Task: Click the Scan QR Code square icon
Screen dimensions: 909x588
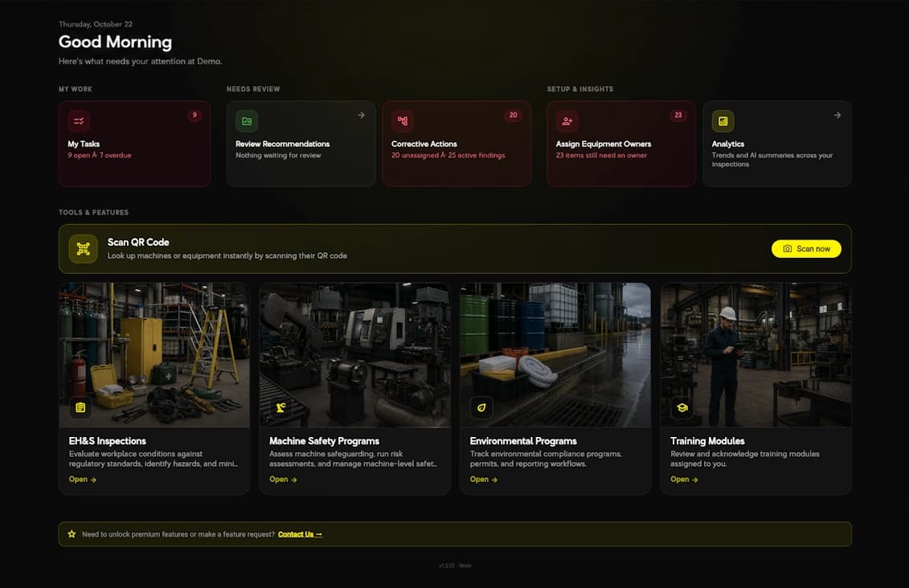Action: [84, 249]
